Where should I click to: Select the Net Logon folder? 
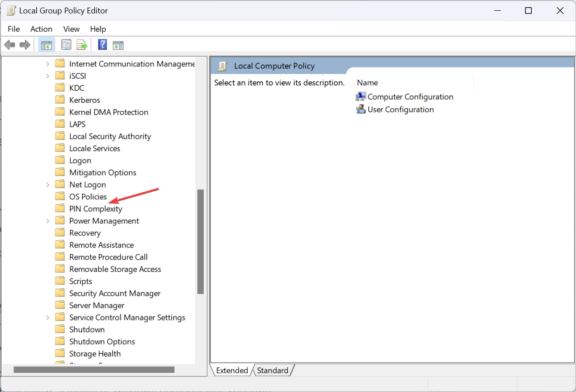88,184
